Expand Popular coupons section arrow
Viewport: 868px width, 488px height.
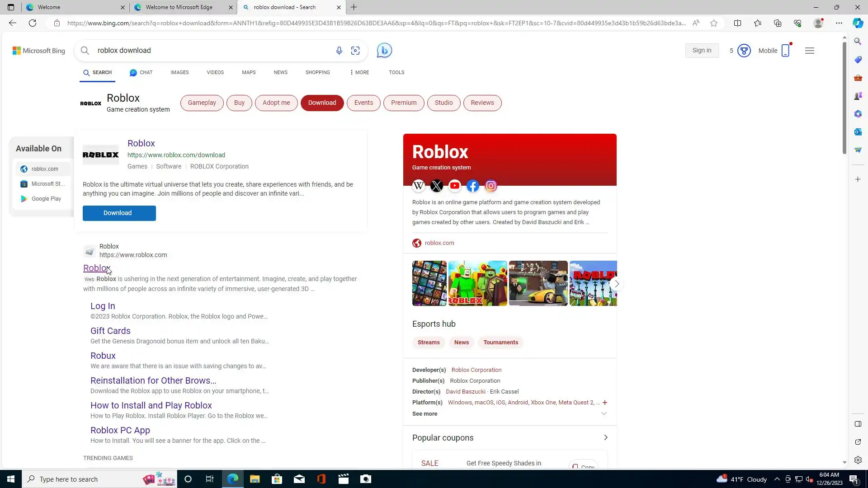click(605, 437)
